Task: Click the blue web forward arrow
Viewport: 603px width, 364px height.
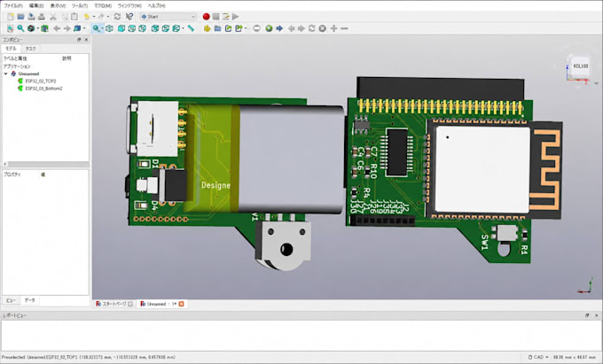Action: 279,28
